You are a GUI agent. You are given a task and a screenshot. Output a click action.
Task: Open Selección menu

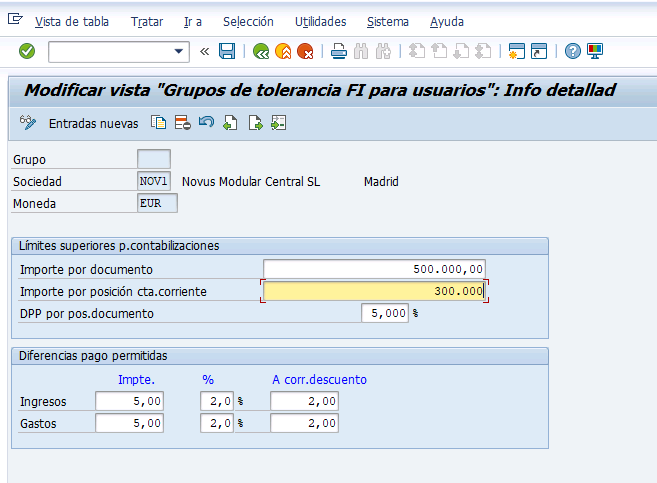tap(248, 22)
